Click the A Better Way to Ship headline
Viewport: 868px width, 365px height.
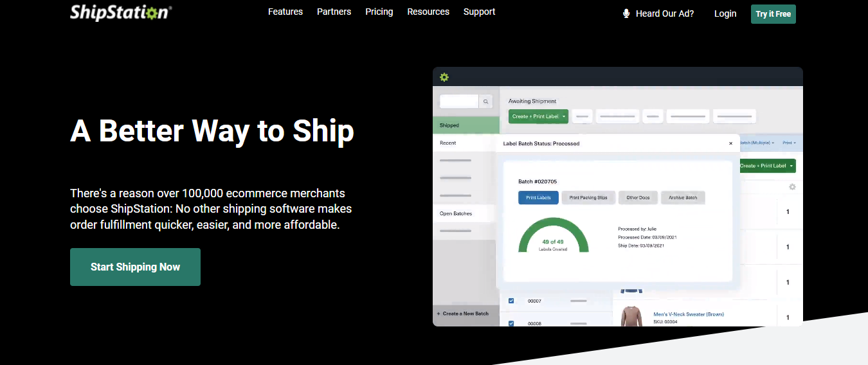point(212,131)
